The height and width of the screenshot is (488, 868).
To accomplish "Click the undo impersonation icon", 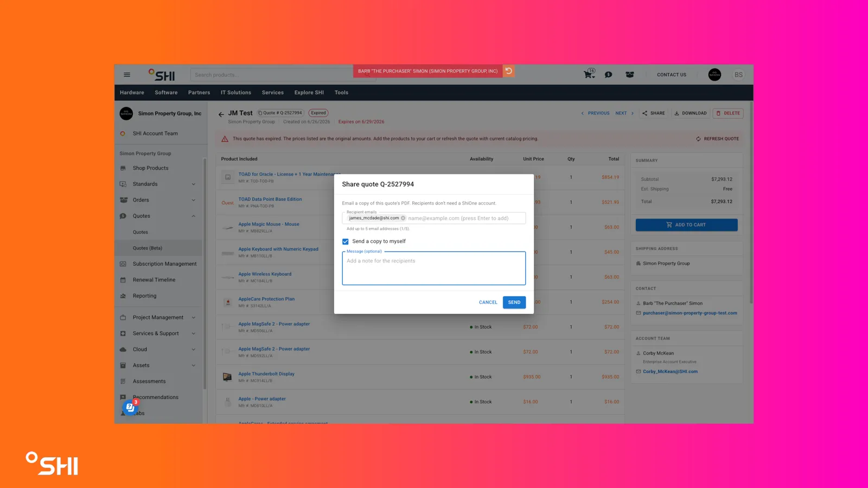I will 509,71.
